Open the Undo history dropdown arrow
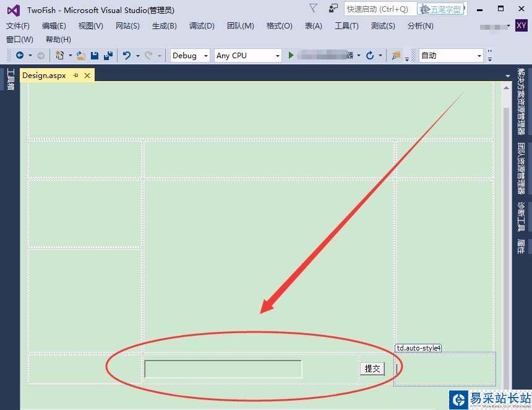The width and height of the screenshot is (532, 410). [138, 55]
